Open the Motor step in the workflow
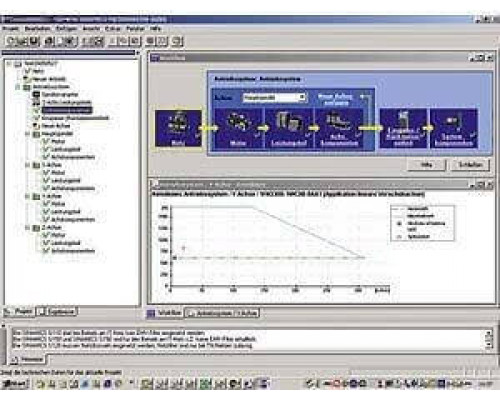 (238, 129)
